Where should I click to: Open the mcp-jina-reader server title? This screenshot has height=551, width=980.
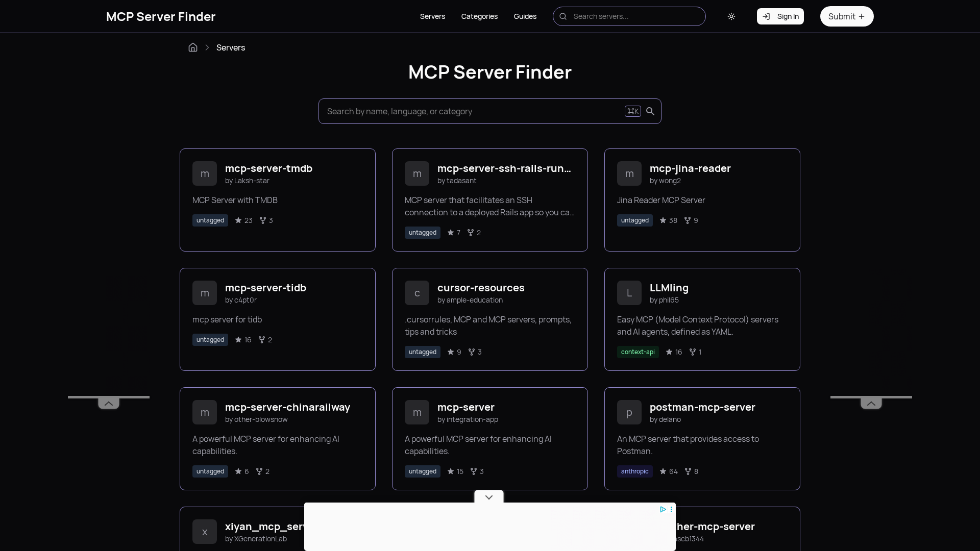pos(690,168)
